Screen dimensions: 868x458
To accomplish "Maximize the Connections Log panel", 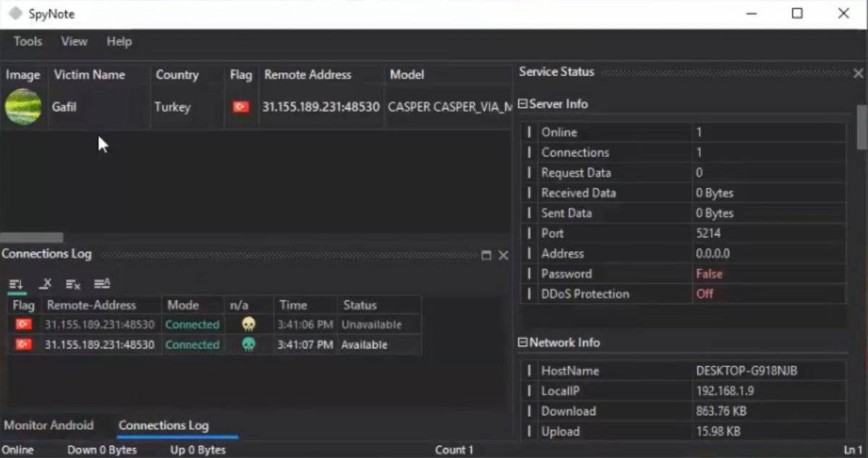I will point(486,255).
